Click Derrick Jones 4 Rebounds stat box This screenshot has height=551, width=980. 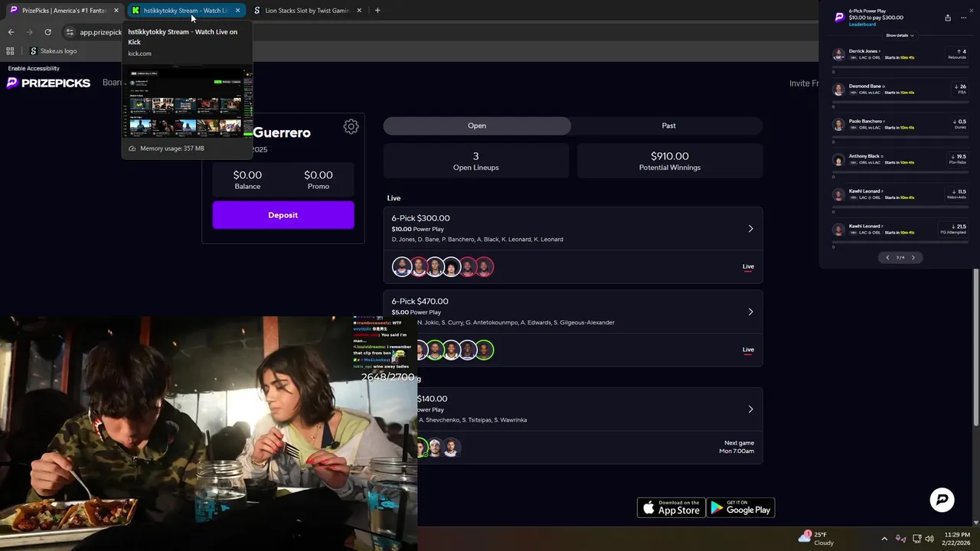(x=958, y=54)
